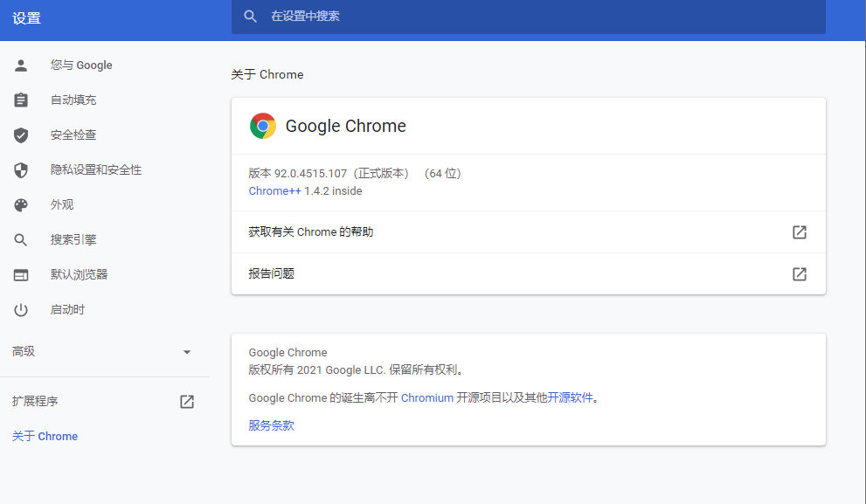Click the power icon for 启动时

[21, 310]
